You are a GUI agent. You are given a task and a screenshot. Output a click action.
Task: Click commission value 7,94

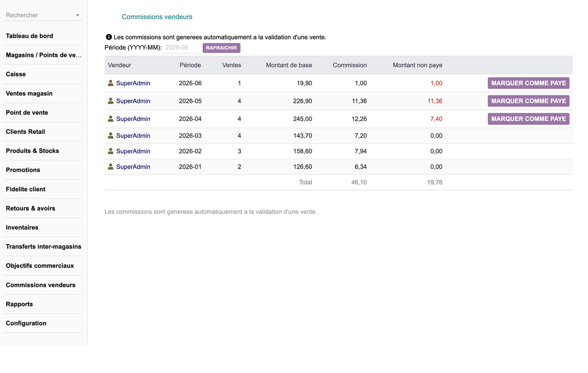point(361,151)
